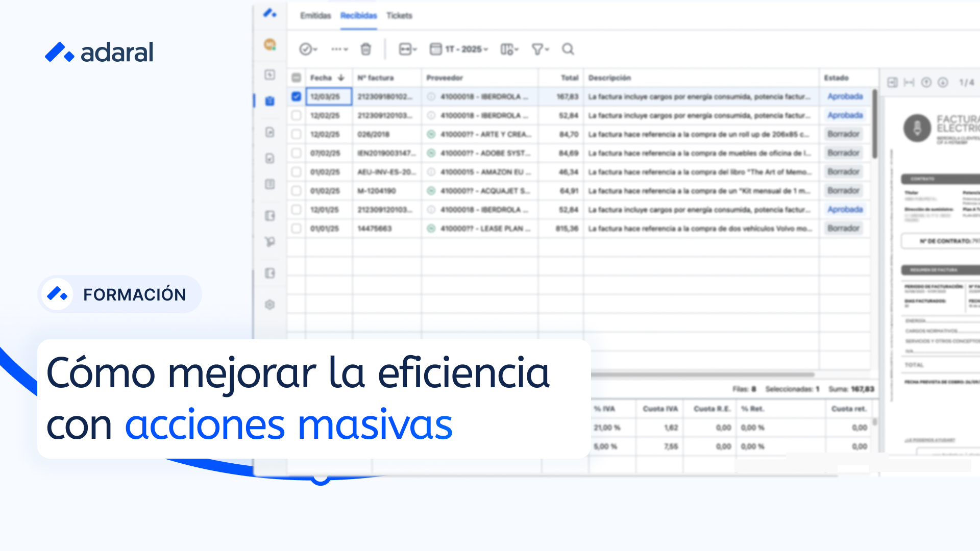Image resolution: width=980 pixels, height=551 pixels.
Task: Check the checkbox for invoice AEU-INV-ES-20
Action: click(x=296, y=172)
